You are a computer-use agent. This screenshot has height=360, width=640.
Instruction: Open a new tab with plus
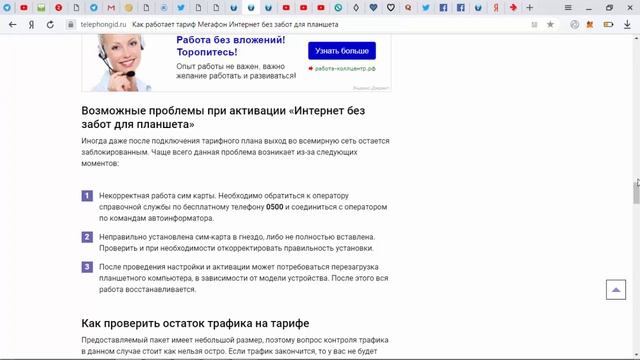click(x=529, y=7)
